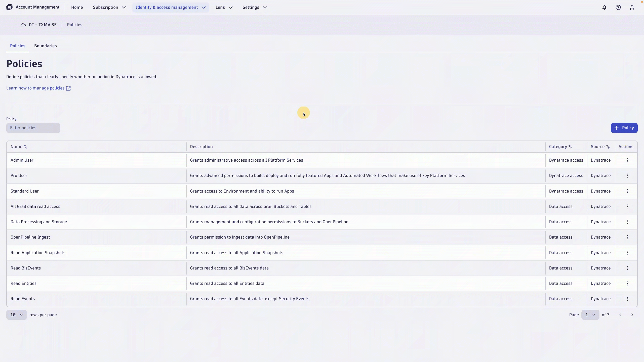This screenshot has height=362, width=644.
Task: Open actions menu for Read BizEvents
Action: (628, 268)
